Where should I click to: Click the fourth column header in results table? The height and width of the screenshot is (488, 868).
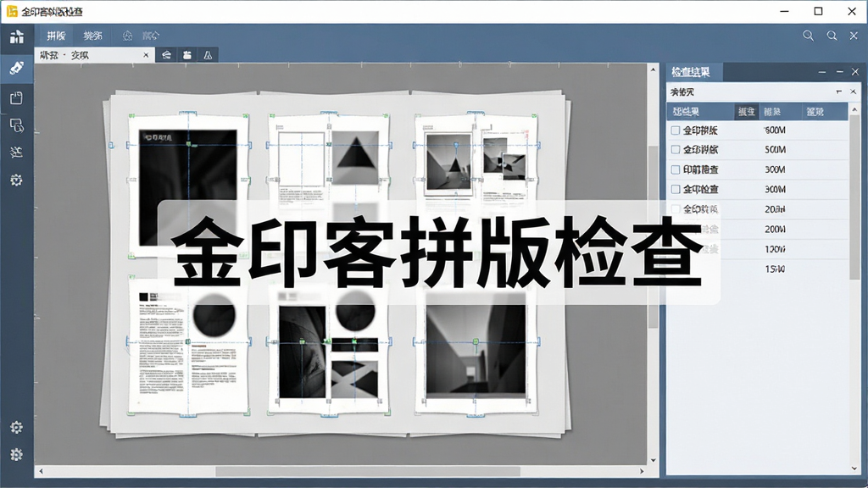815,112
